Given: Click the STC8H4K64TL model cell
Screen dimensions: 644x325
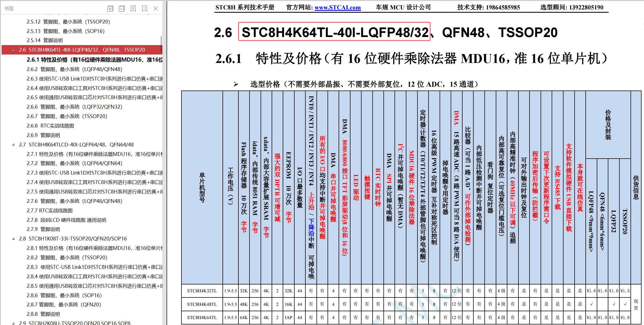Looking at the screenshot, I should click(x=202, y=317).
